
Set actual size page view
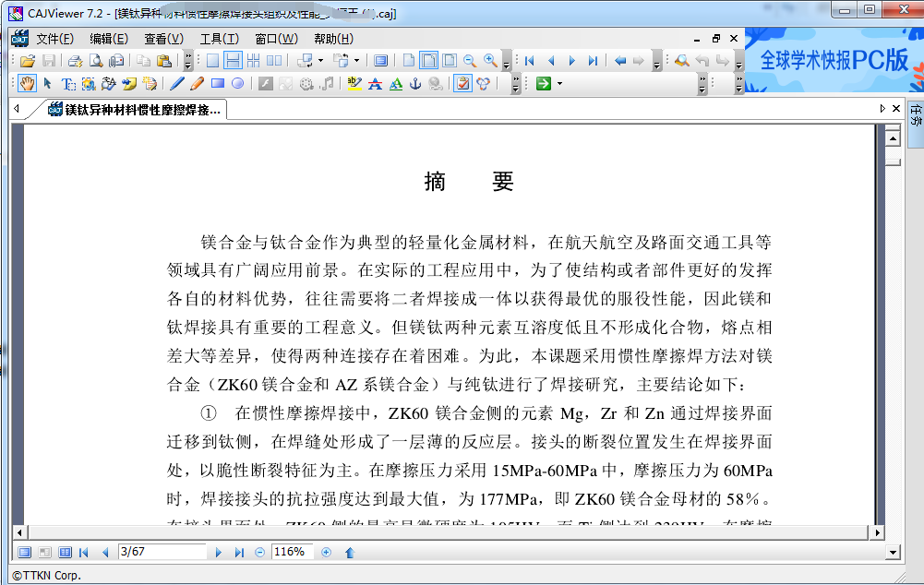click(x=408, y=61)
